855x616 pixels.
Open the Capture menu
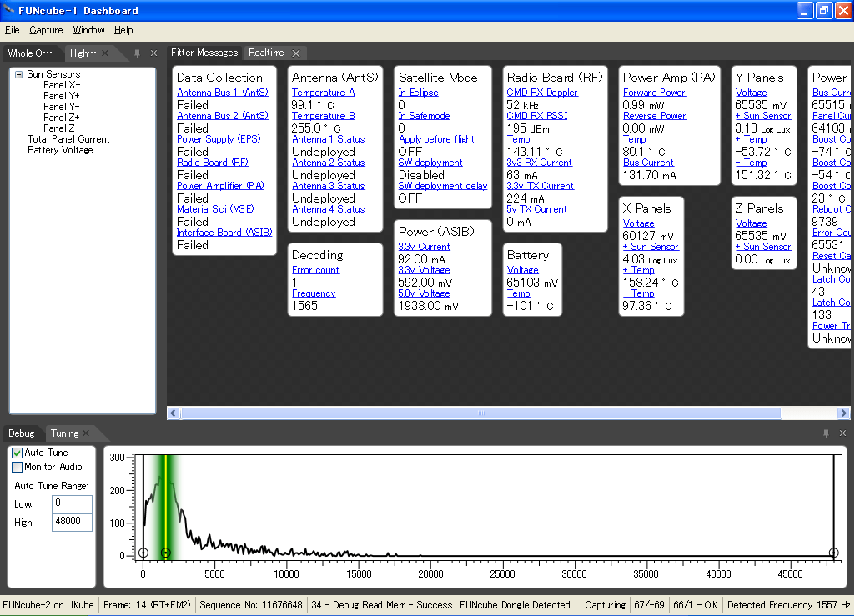click(x=46, y=30)
